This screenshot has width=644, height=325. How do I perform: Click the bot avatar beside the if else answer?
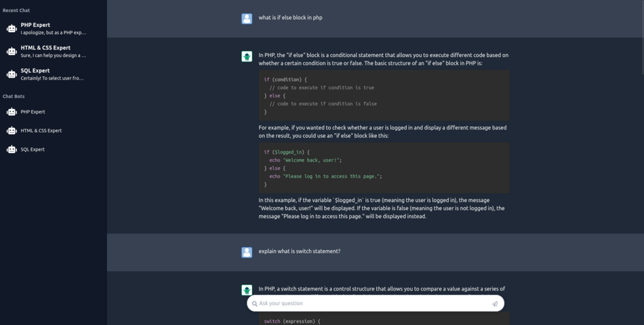[x=247, y=56]
